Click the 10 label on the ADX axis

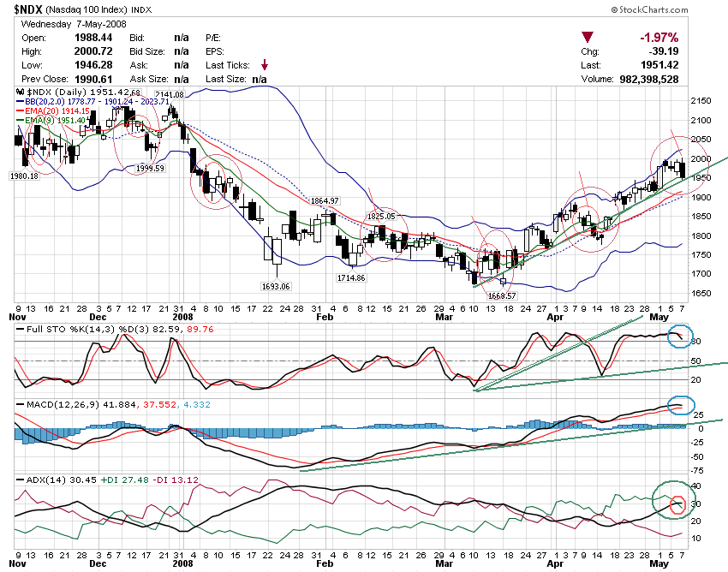point(696,539)
